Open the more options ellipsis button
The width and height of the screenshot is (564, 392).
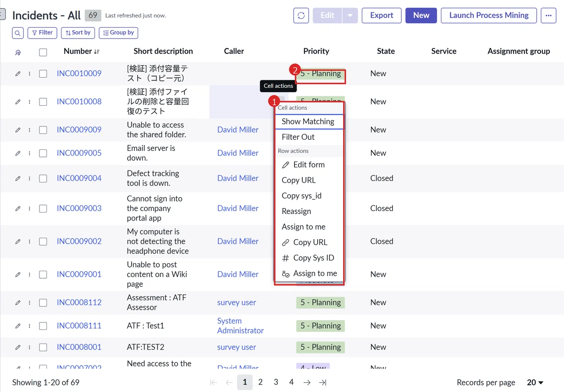click(x=548, y=16)
